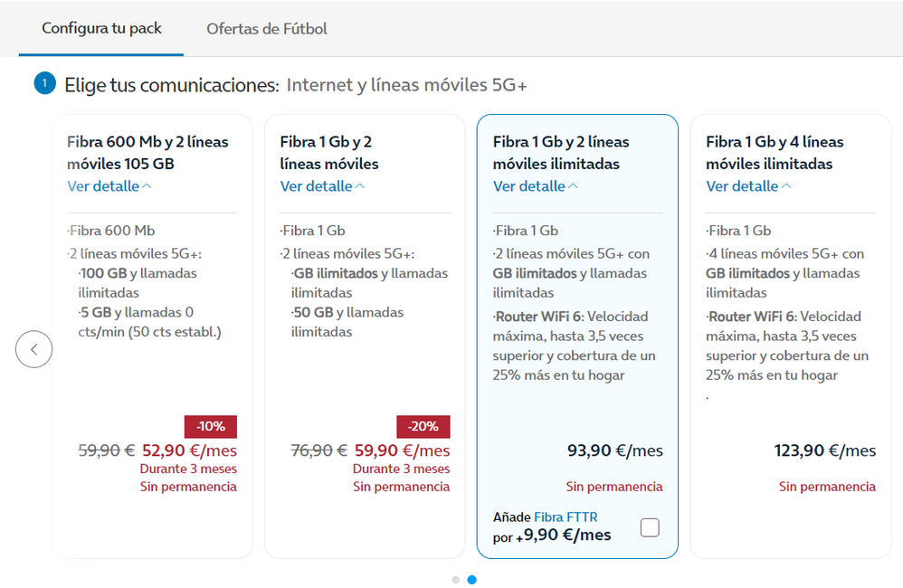Click the step 1 number badge
Screen dimensions: 903x588
[44, 84]
